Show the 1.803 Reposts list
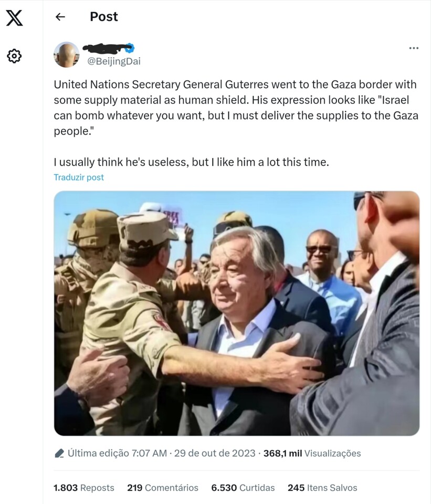This screenshot has width=431, height=504. click(x=84, y=488)
